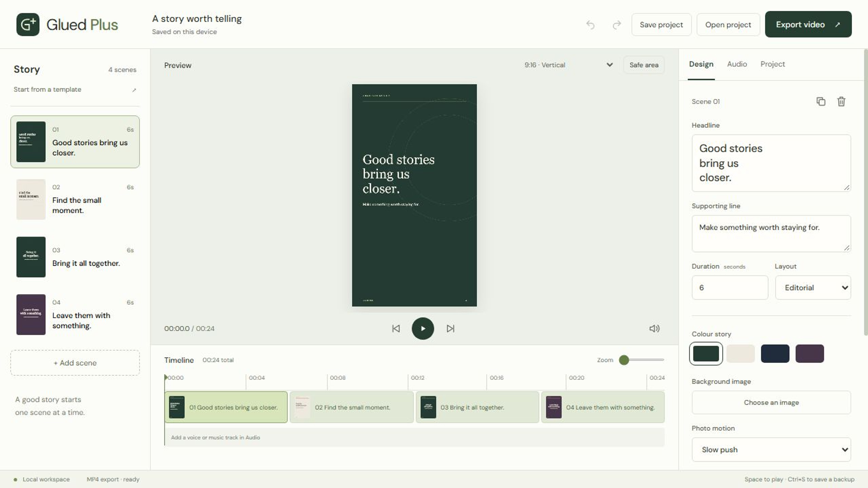Click the arrow next to Start from a template
Screen dimensions: 868x488
[x=134, y=90]
